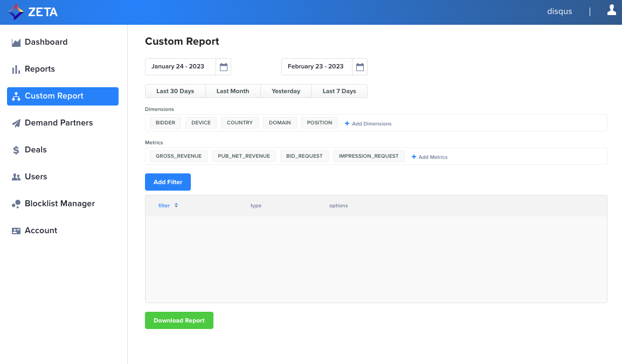Image resolution: width=622 pixels, height=364 pixels.
Task: Open the start date calendar icon
Action: point(224,67)
